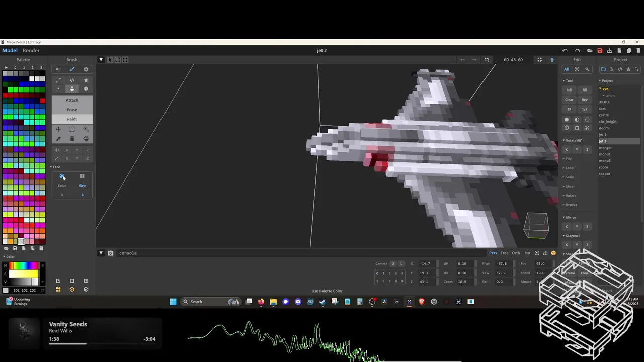This screenshot has width=644, height=362.
Task: Pick a color with the eyedropper tool
Action: (x=58, y=139)
